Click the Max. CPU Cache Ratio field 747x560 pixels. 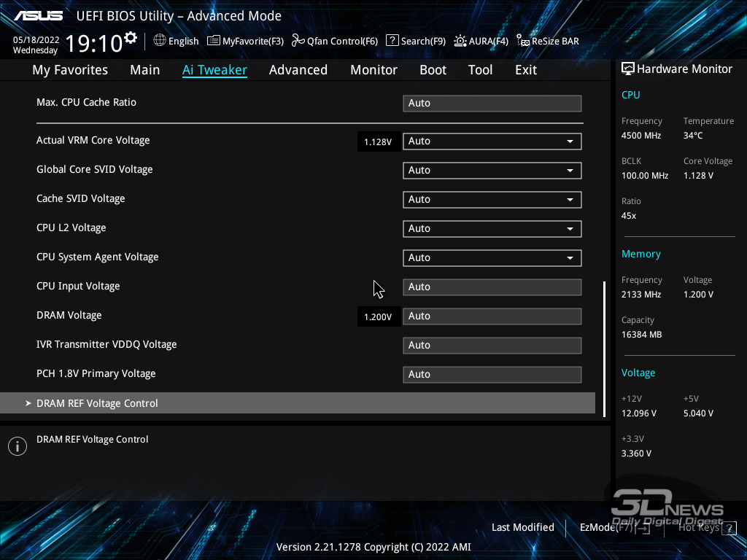[492, 103]
